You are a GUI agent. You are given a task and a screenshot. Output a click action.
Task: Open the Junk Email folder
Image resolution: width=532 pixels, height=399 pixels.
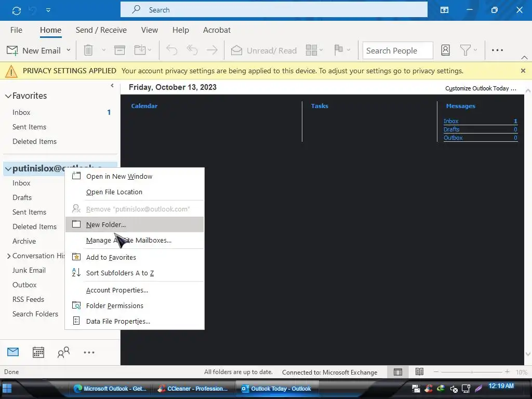coord(29,270)
